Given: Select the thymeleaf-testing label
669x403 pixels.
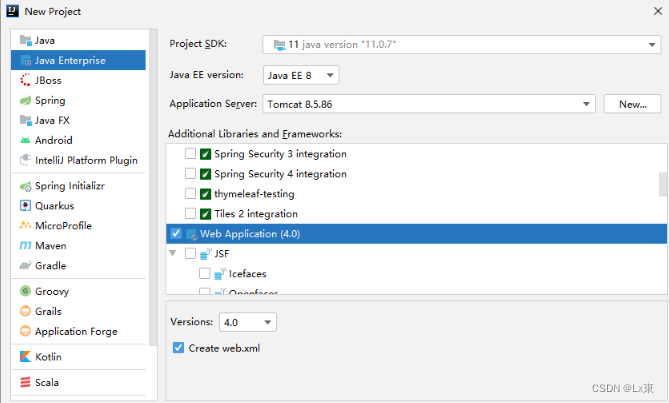Looking at the screenshot, I should 254,194.
